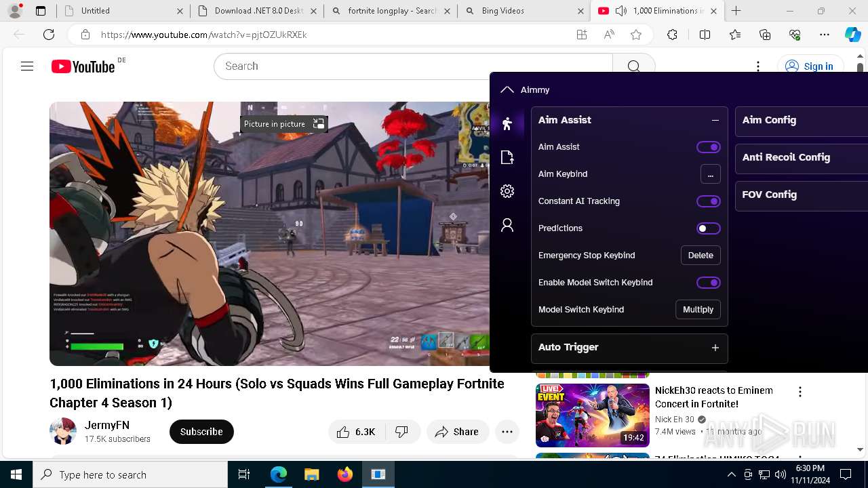868x488 pixels.
Task: Open Edge split screen icon
Action: tap(705, 35)
